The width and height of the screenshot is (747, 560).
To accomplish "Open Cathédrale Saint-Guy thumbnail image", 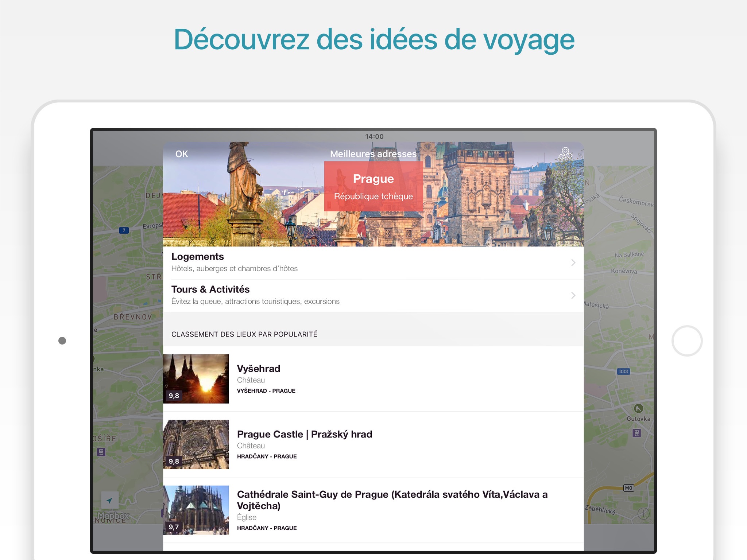I will 196,510.
